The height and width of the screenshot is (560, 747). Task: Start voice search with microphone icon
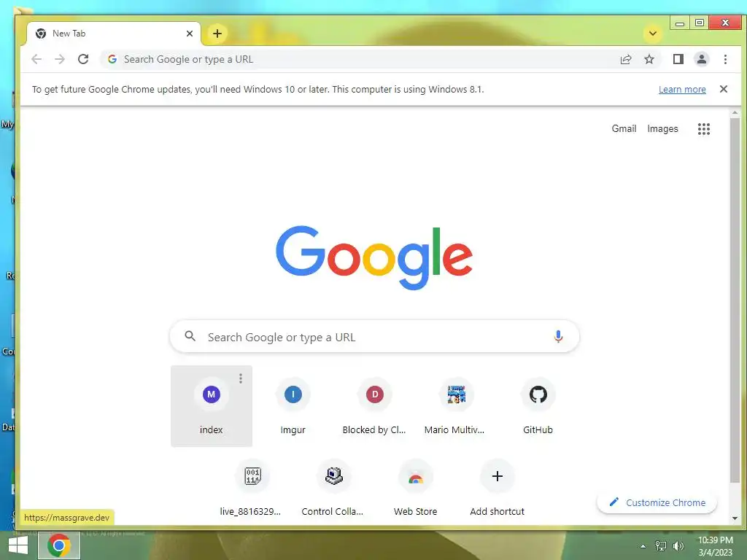pos(558,337)
